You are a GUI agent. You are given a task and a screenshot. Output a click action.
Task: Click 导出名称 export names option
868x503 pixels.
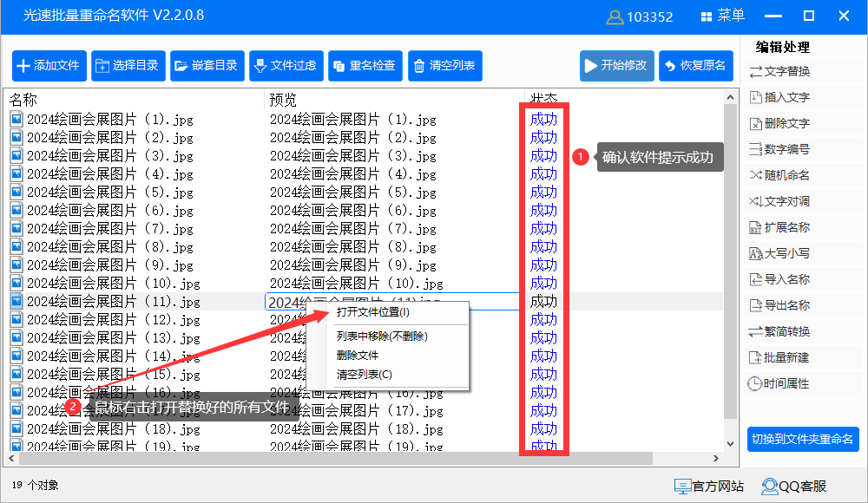780,305
